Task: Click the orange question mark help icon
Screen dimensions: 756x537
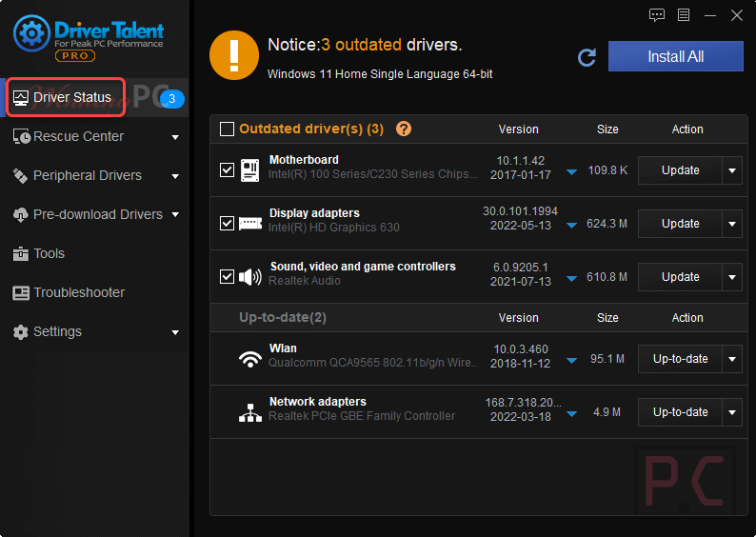Action: (403, 129)
